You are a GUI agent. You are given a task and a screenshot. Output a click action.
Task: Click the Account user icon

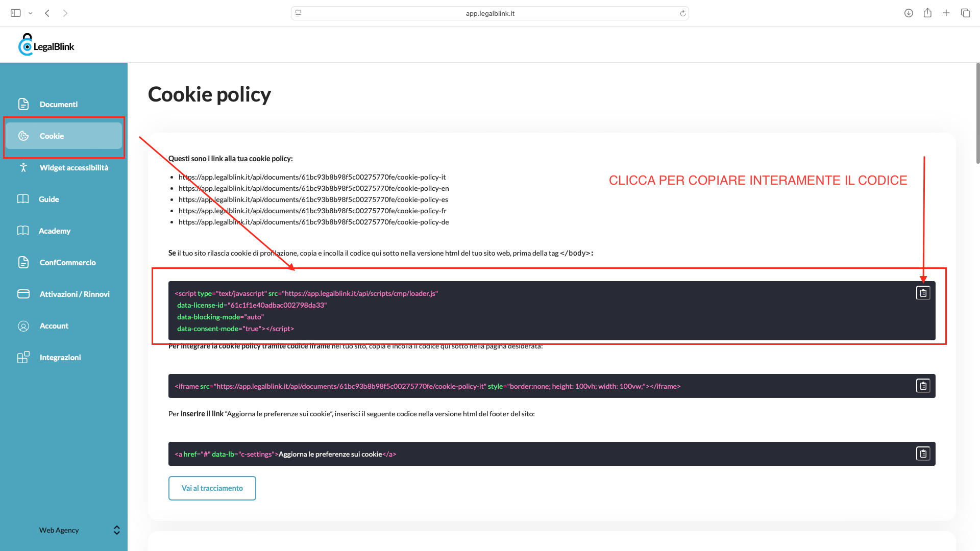coord(23,326)
